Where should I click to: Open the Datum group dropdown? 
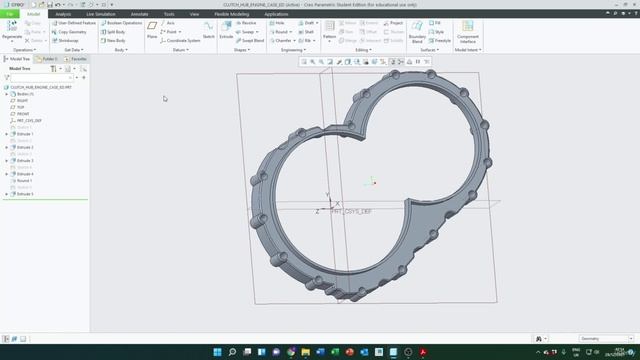coord(181,50)
